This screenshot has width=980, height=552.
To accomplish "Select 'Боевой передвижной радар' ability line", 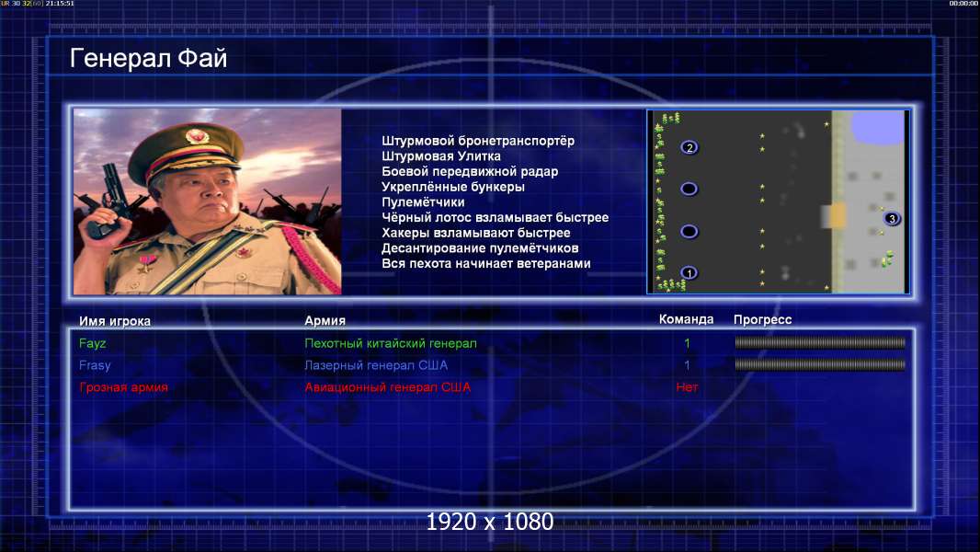I will point(470,171).
